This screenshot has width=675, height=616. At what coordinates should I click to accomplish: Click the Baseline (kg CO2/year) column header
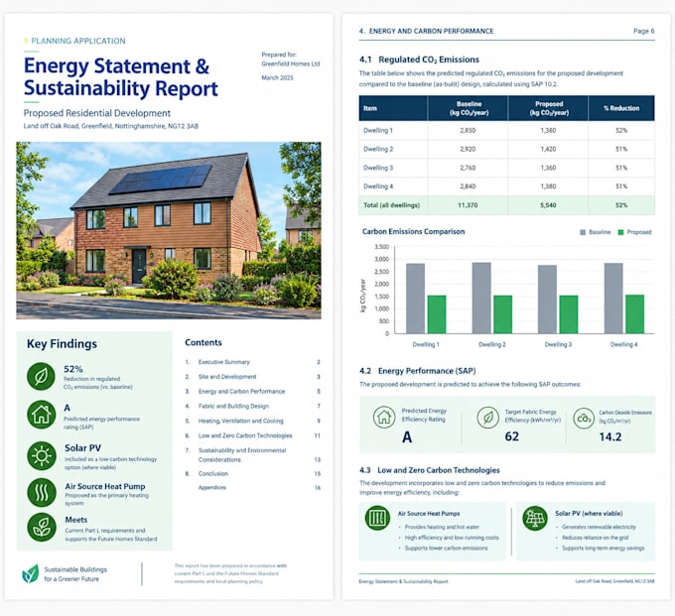(468, 108)
